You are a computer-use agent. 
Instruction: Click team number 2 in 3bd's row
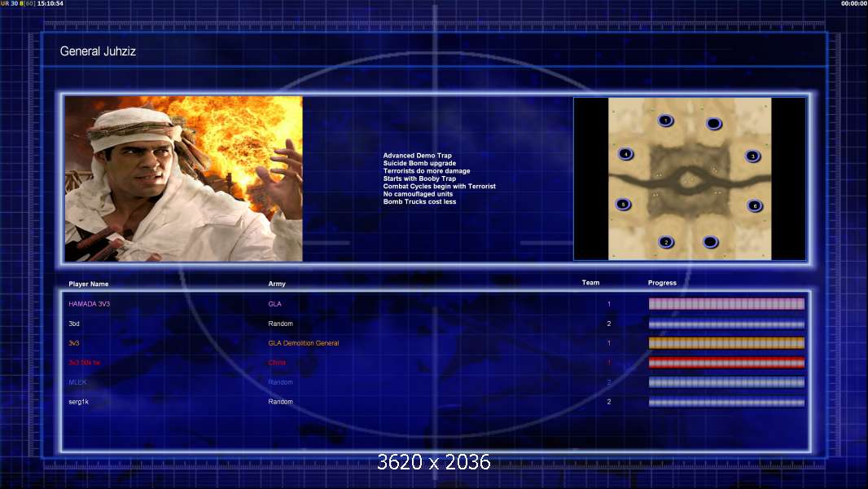point(609,324)
